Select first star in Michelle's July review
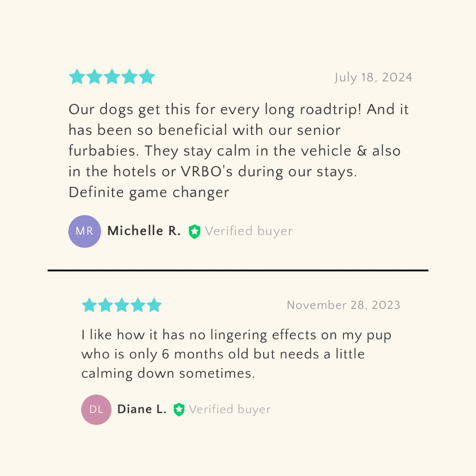The image size is (476, 476). click(77, 77)
